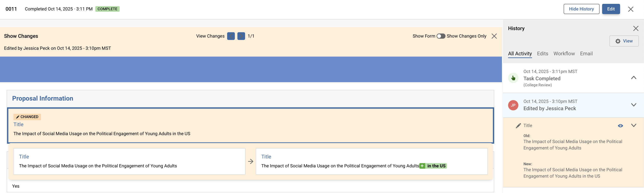Image resolution: width=644 pixels, height=193 pixels.
Task: Close the History panel
Action: coord(635,28)
